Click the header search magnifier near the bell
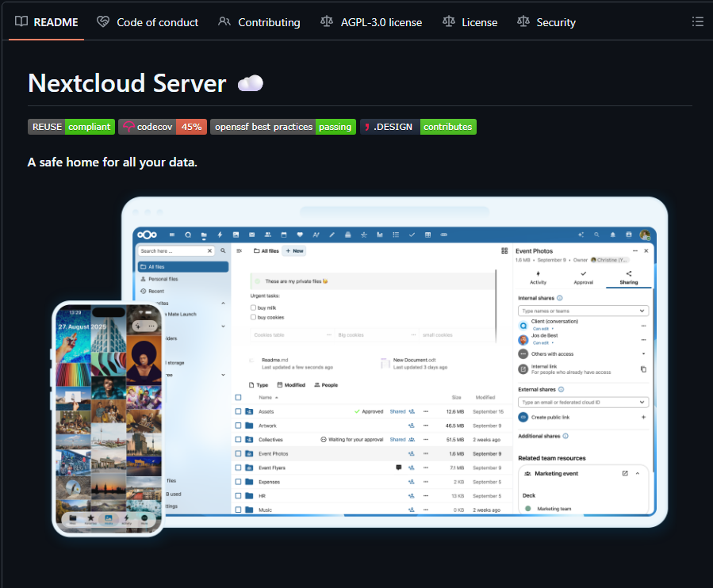Viewport: 713px width, 588px height. [596, 235]
